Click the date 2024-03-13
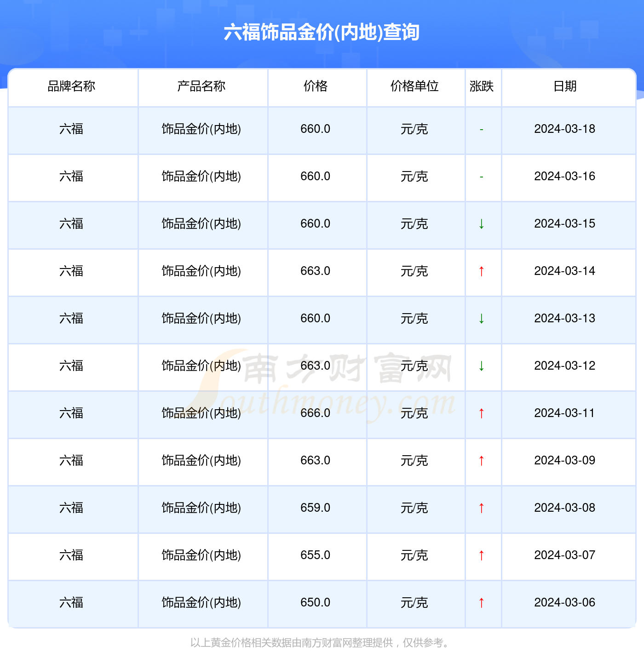 (x=565, y=318)
